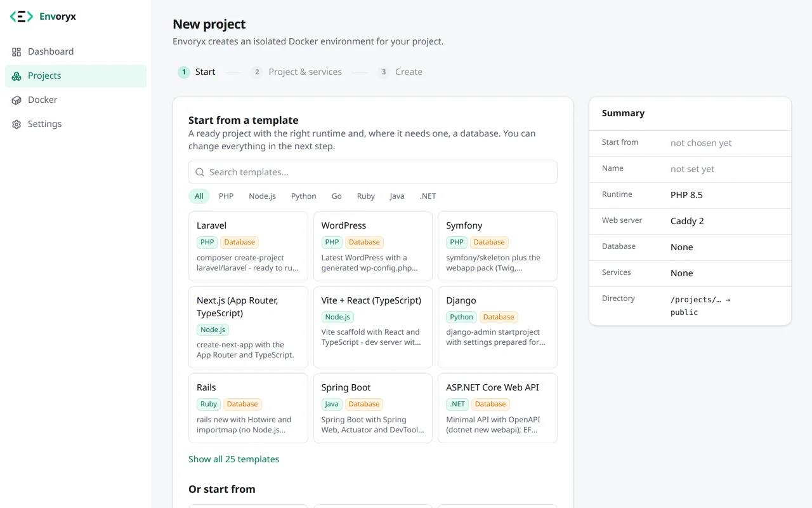
Task: Select the Spring Boot template card
Action: pyautogui.click(x=373, y=408)
